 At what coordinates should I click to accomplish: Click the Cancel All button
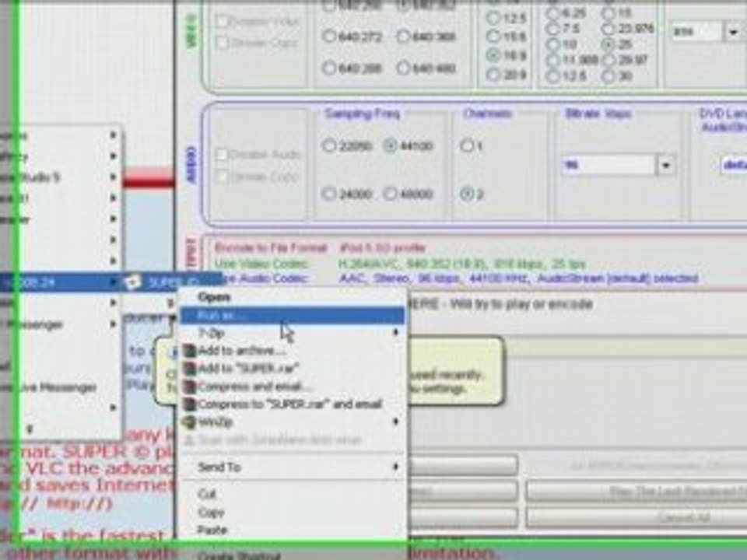[637, 518]
